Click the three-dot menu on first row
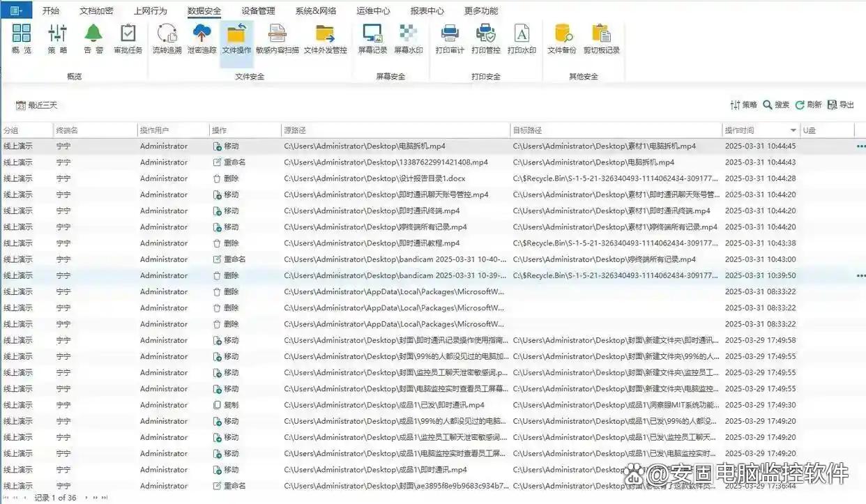The image size is (866, 504). coord(860,146)
